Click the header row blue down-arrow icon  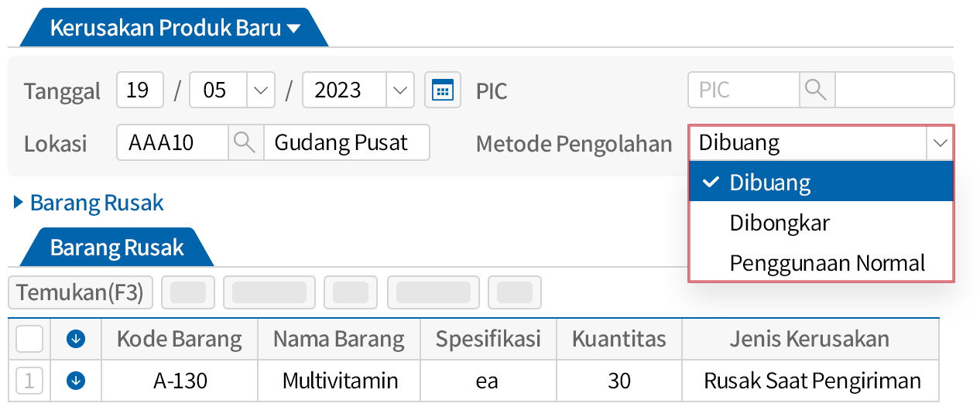point(77,339)
